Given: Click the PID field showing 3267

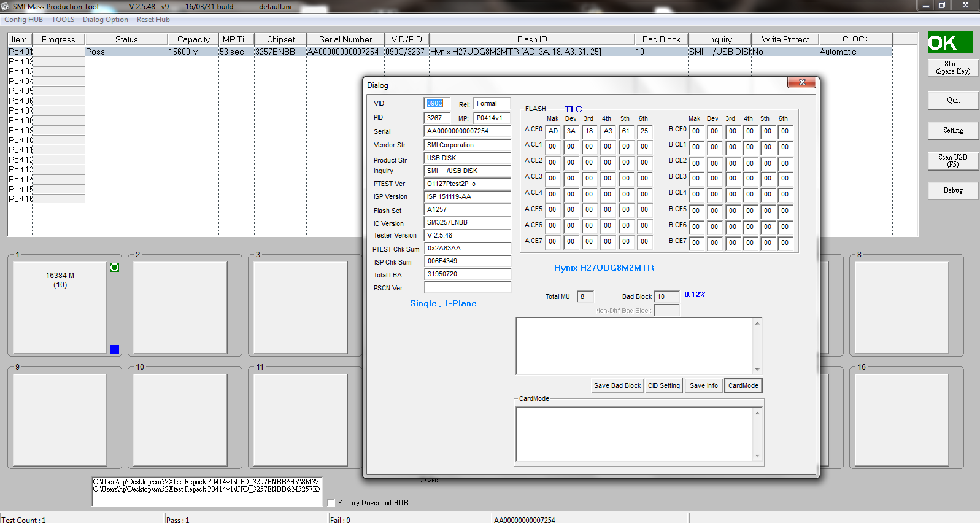Looking at the screenshot, I should tap(437, 118).
